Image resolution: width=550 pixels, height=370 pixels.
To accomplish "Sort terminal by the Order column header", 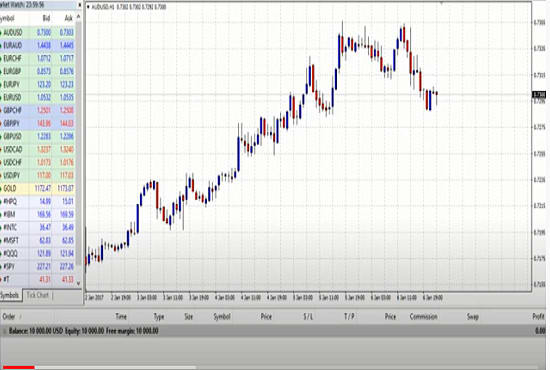I will [8, 317].
